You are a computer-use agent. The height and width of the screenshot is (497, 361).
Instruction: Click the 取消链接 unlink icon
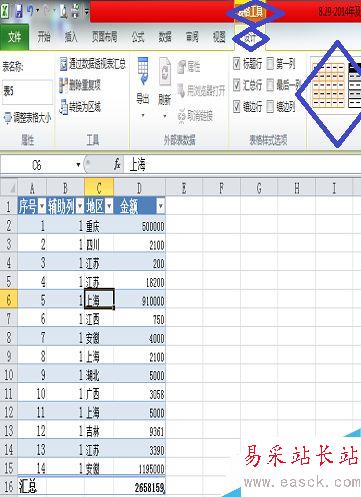tap(182, 115)
